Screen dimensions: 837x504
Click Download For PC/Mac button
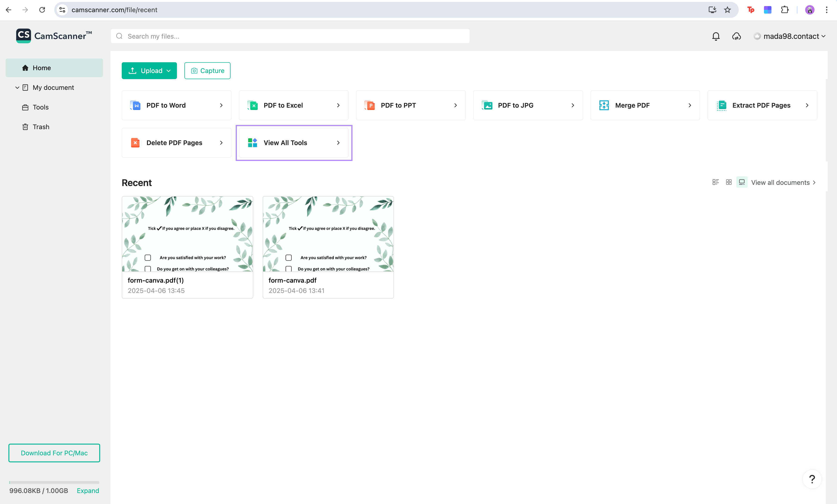click(54, 453)
